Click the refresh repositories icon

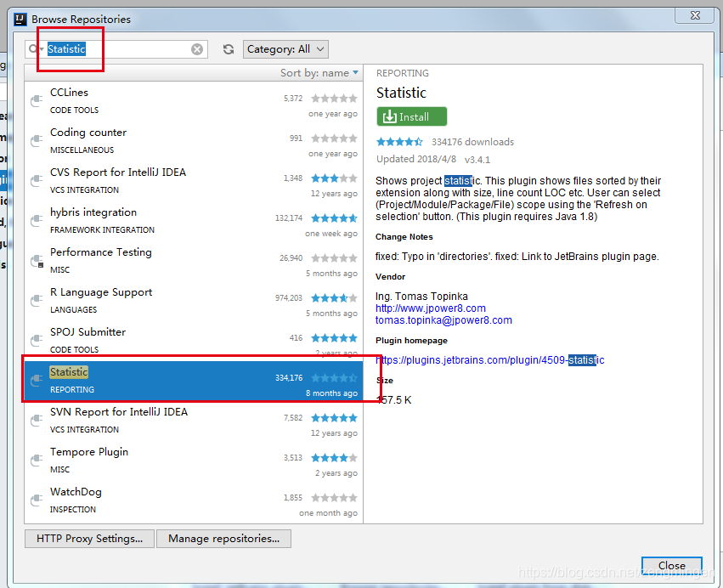click(229, 49)
